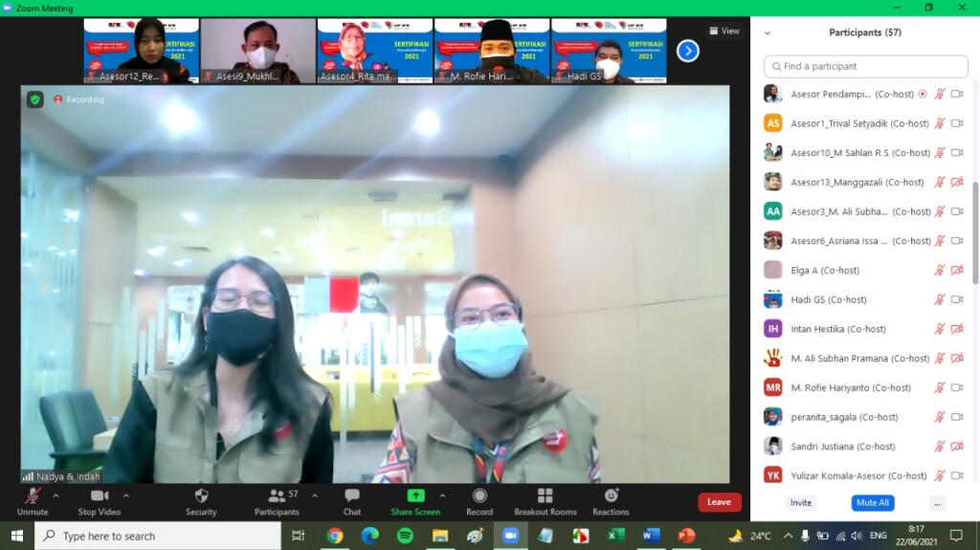Open Excel from the taskbar

point(616,536)
